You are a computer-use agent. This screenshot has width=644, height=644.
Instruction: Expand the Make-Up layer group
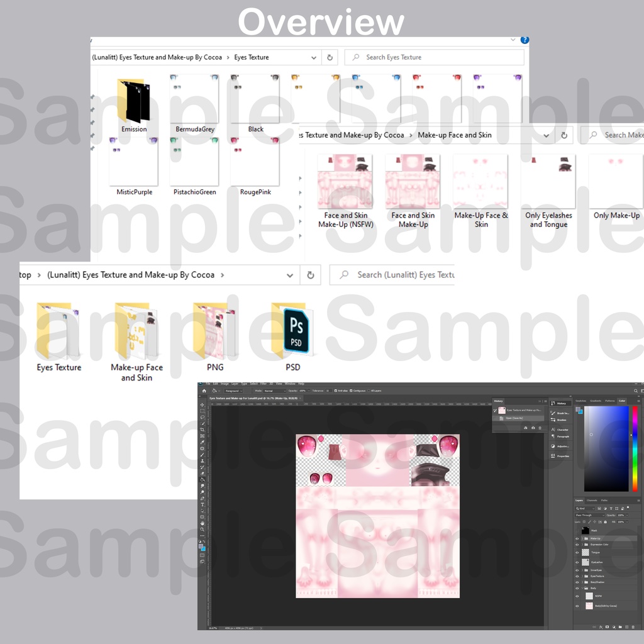582,538
